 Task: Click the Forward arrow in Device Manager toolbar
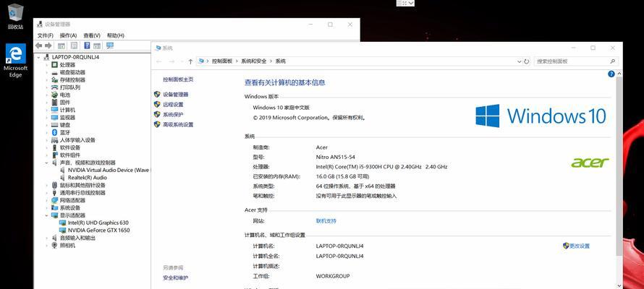pyautogui.click(x=48, y=46)
